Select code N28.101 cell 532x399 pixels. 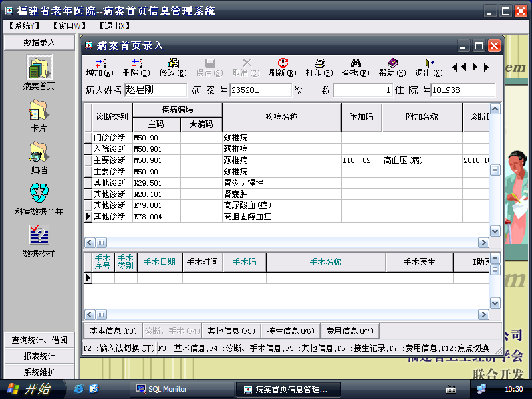click(x=156, y=194)
